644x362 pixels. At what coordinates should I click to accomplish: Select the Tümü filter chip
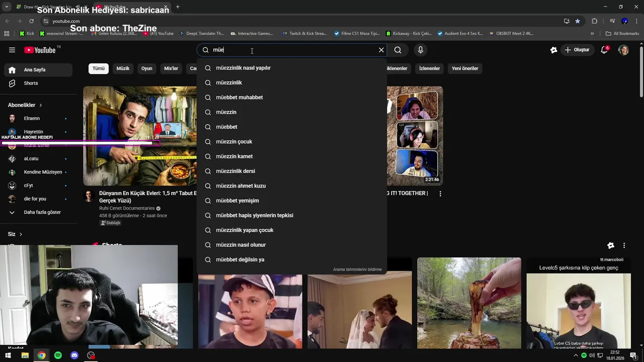pyautogui.click(x=99, y=68)
